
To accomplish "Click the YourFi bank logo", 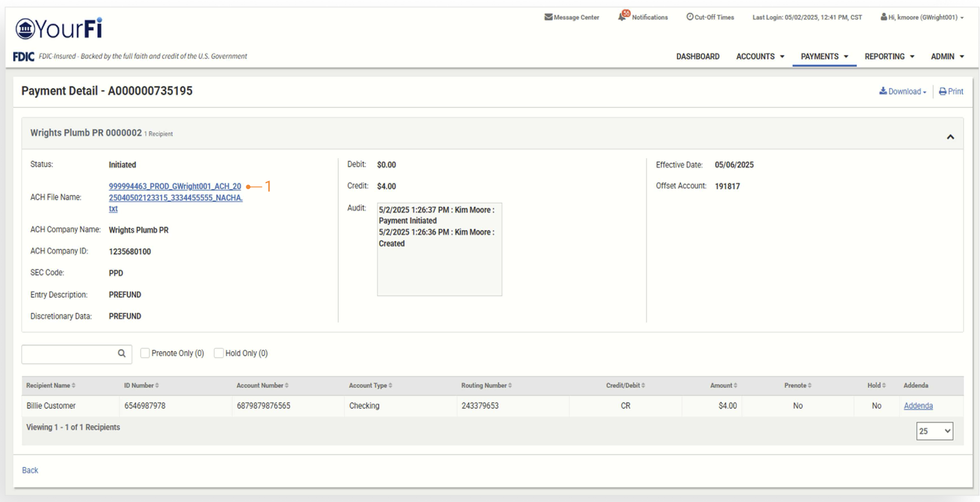I will pos(59,29).
